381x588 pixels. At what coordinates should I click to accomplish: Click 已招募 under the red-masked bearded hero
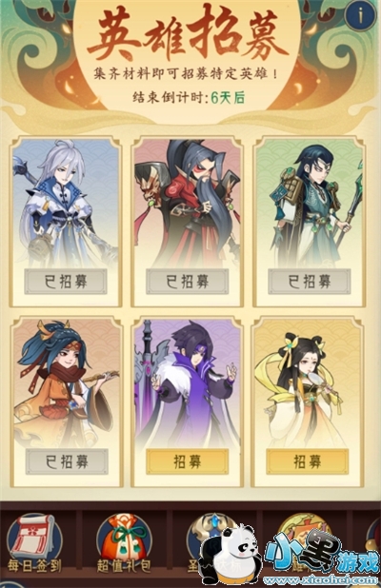click(x=188, y=282)
